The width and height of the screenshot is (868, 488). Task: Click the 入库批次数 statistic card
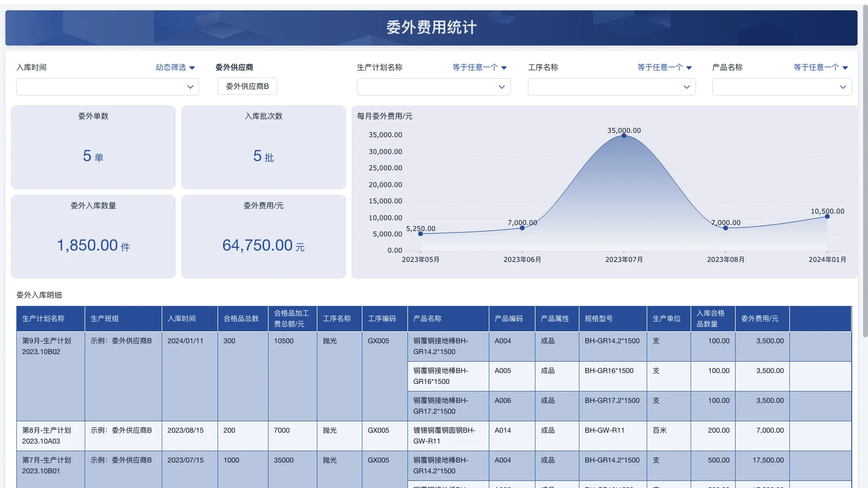pyautogui.click(x=263, y=147)
